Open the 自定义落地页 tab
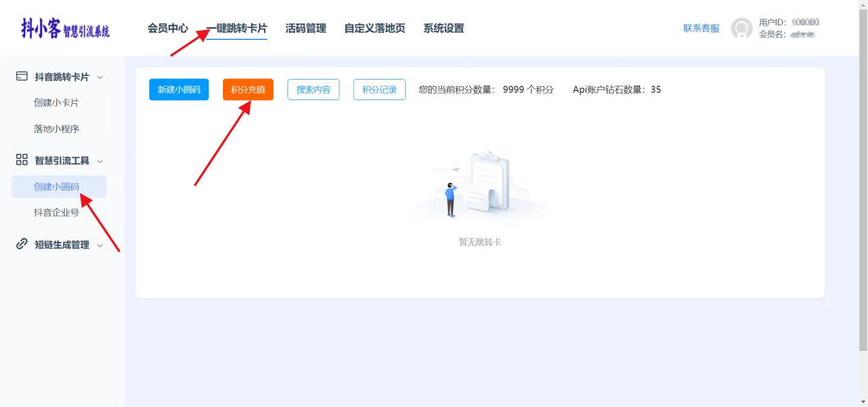Screen dimensions: 868x407 point(375,28)
